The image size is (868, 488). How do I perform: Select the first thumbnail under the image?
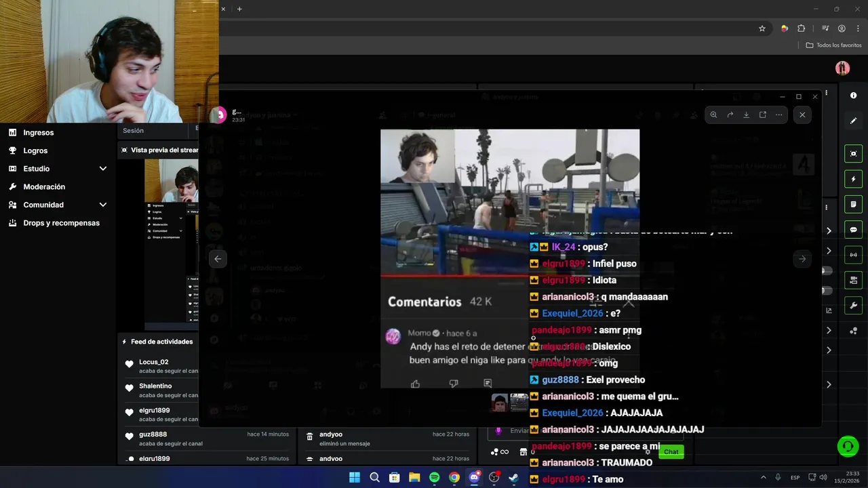(500, 403)
